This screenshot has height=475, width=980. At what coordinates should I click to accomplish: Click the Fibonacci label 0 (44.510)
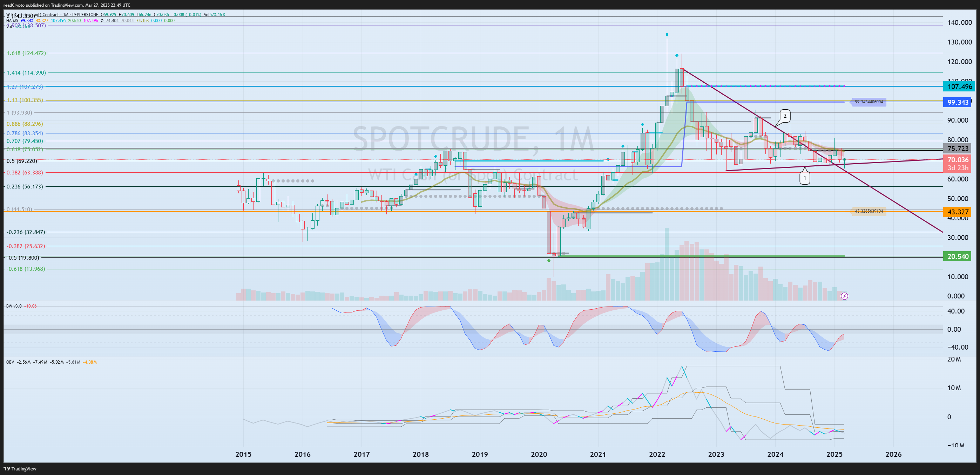19,209
